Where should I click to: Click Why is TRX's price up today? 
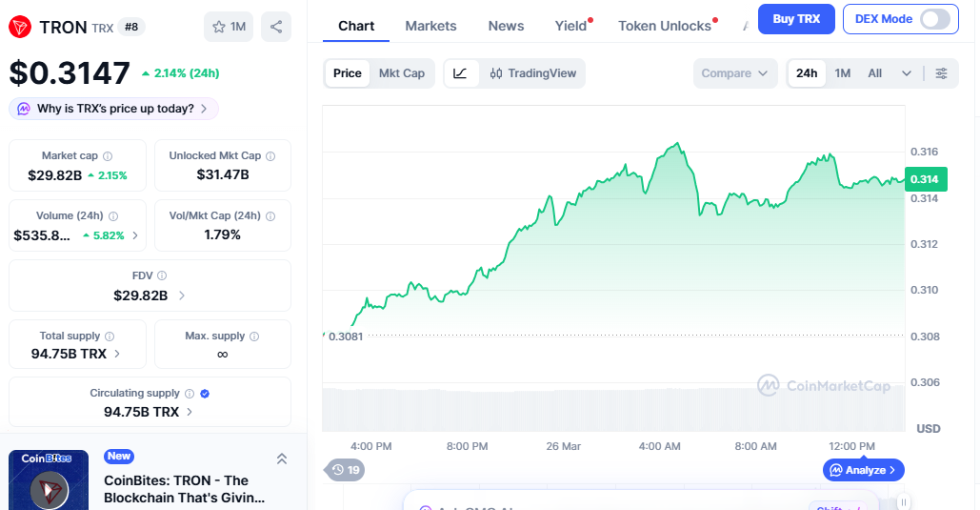[x=113, y=109]
